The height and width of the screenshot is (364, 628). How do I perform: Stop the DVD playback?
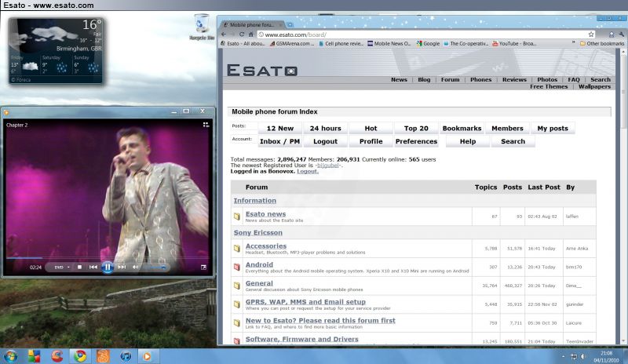[80, 267]
